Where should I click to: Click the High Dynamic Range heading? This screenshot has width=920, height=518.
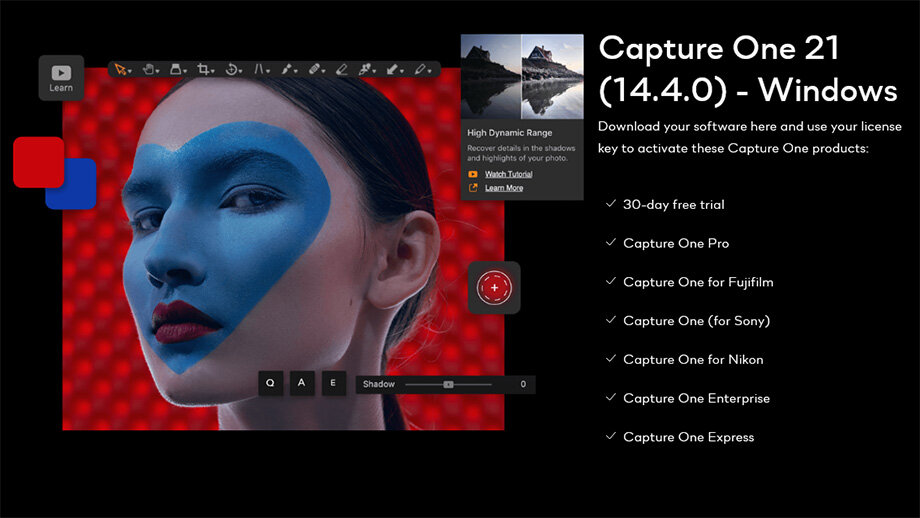click(x=509, y=133)
